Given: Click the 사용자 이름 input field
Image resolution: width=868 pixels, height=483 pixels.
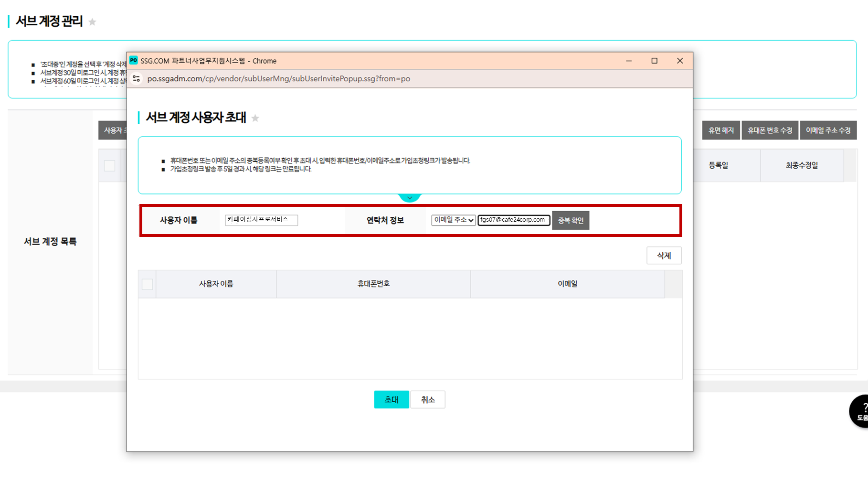Looking at the screenshot, I should (261, 220).
